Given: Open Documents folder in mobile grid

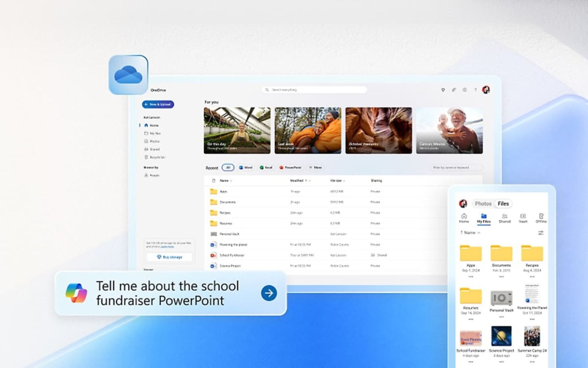Looking at the screenshot, I should (501, 253).
